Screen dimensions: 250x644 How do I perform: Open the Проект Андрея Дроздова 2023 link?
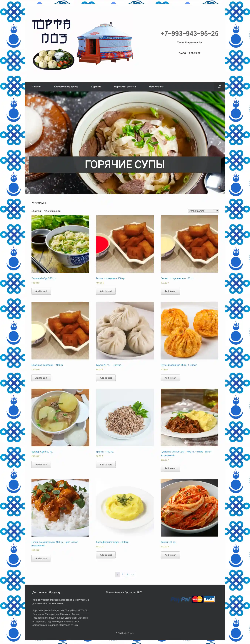pos(124,592)
